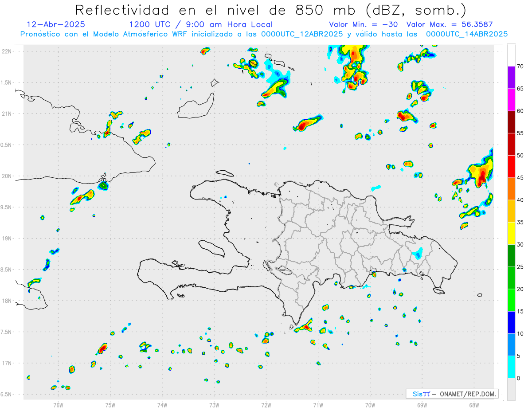The image size is (532, 411).
Task: Click the colorbar label '70'
Action: click(520, 67)
